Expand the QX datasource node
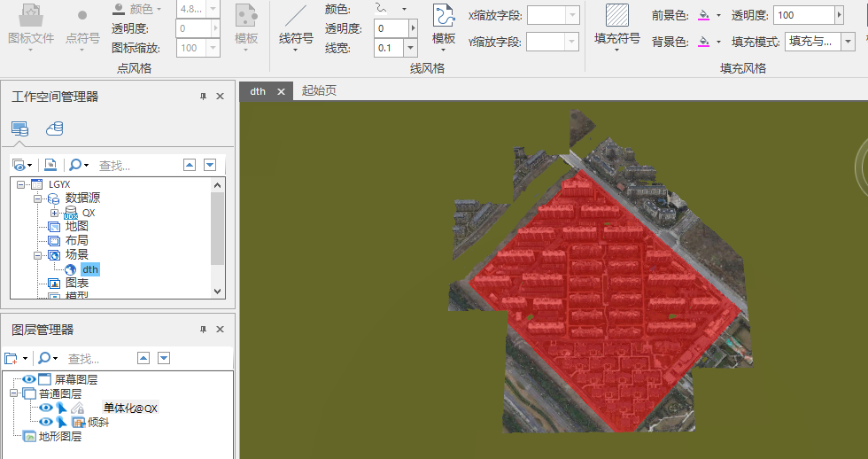Screen dimensions: 868x459 (x=54, y=213)
